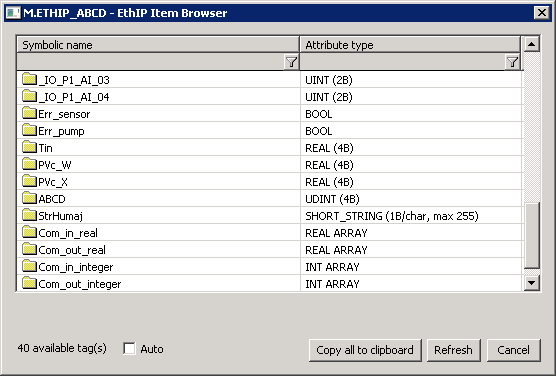Select the ABCD tag folder icon

[29, 198]
